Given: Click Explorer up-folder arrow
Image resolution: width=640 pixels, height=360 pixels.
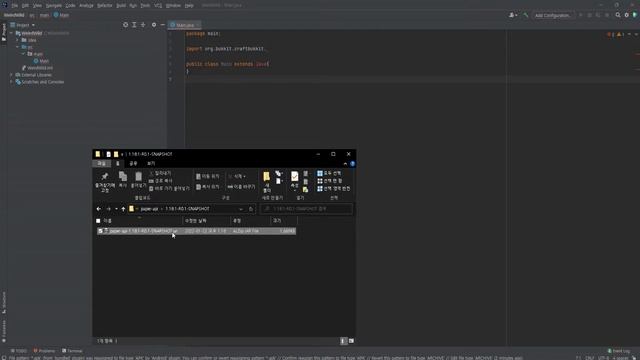Looking at the screenshot, I should (123, 209).
